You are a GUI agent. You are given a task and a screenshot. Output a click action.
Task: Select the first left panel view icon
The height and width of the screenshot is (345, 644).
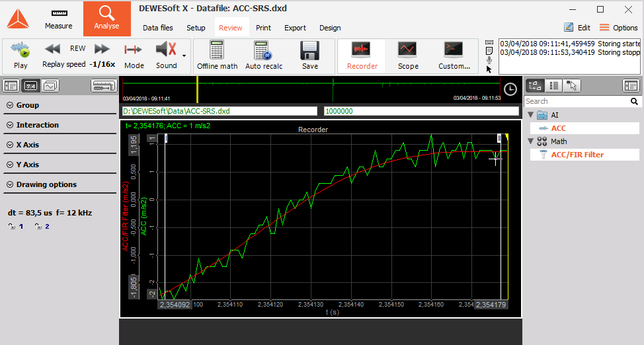(11, 86)
